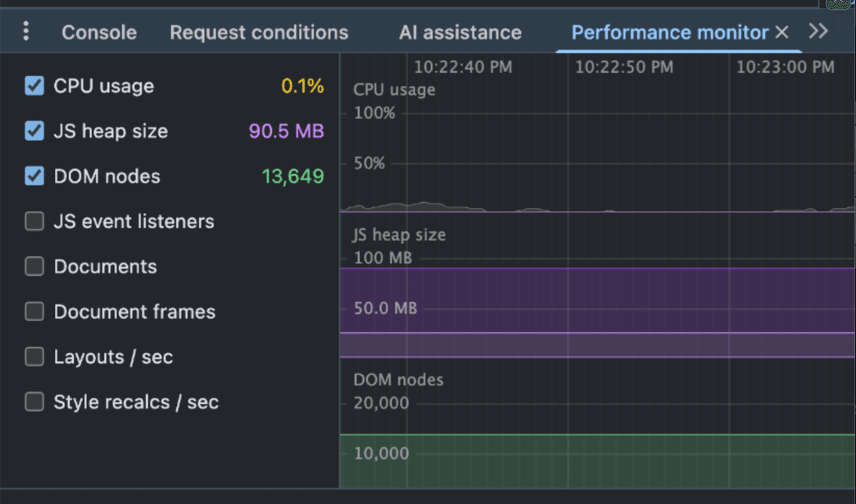Click the 13,649 DOM nodes value
The image size is (856, 504).
[293, 176]
